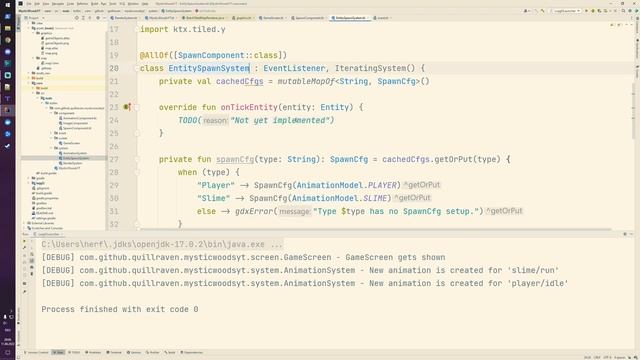Select the Lwjgl3Launcher tab in Run panel
The image size is (640, 360).
pyautogui.click(x=49, y=234)
